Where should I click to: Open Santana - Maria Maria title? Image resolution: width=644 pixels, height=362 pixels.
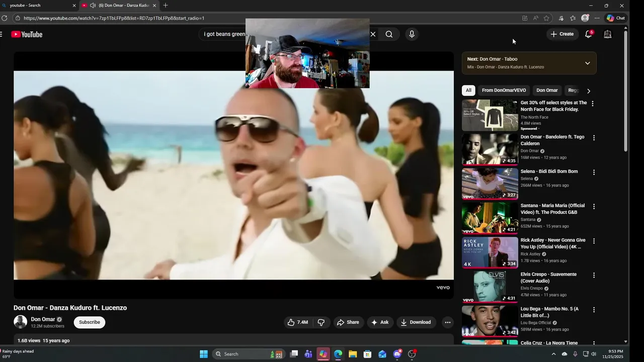coord(552,209)
